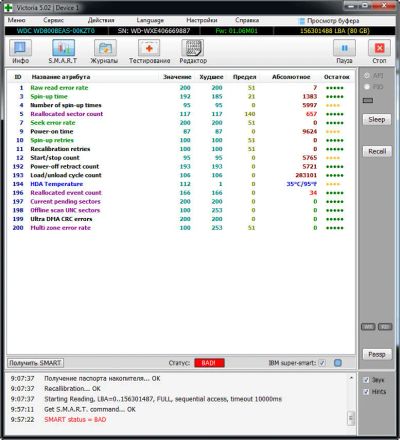Open the Справка menu
The height and width of the screenshot is (440, 400).
click(x=247, y=20)
